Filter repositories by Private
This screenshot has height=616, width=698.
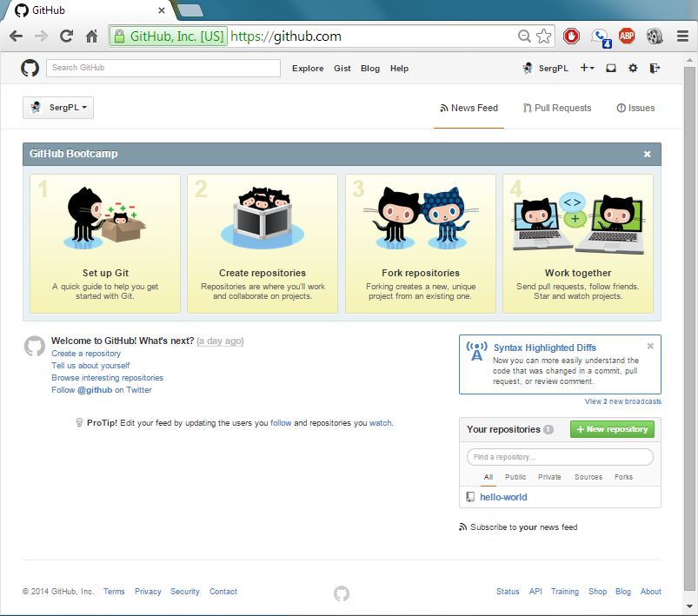pyautogui.click(x=549, y=477)
